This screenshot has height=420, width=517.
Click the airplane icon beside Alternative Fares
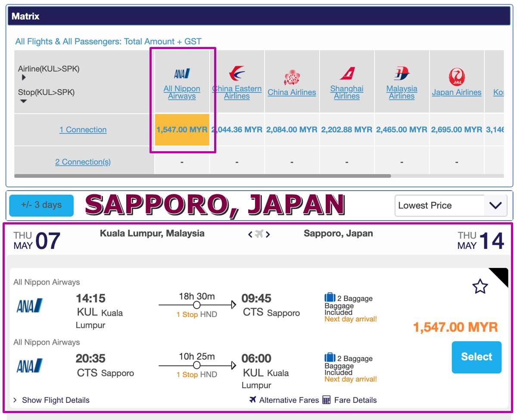point(253,399)
